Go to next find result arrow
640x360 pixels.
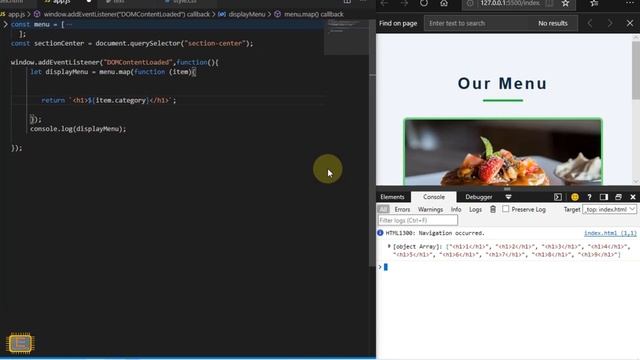pos(610,23)
